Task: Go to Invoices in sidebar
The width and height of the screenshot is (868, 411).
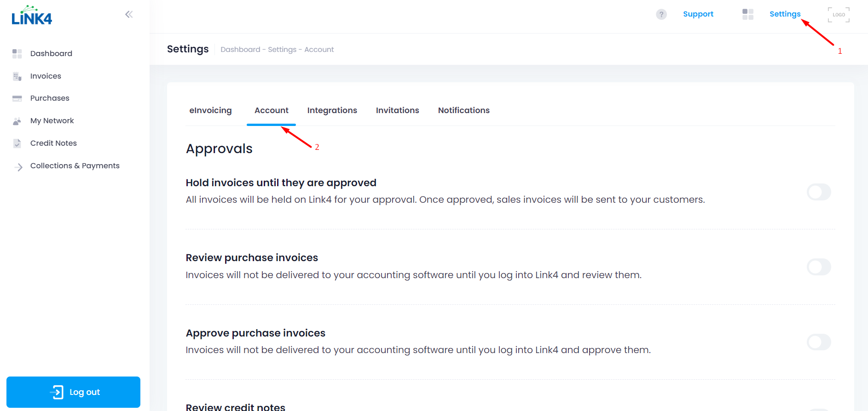Action: click(46, 76)
